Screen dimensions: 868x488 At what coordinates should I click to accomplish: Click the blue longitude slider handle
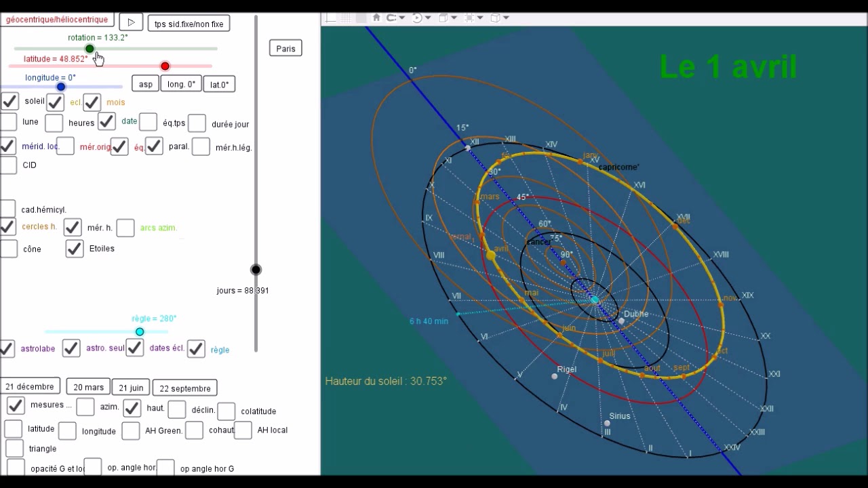pos(61,87)
